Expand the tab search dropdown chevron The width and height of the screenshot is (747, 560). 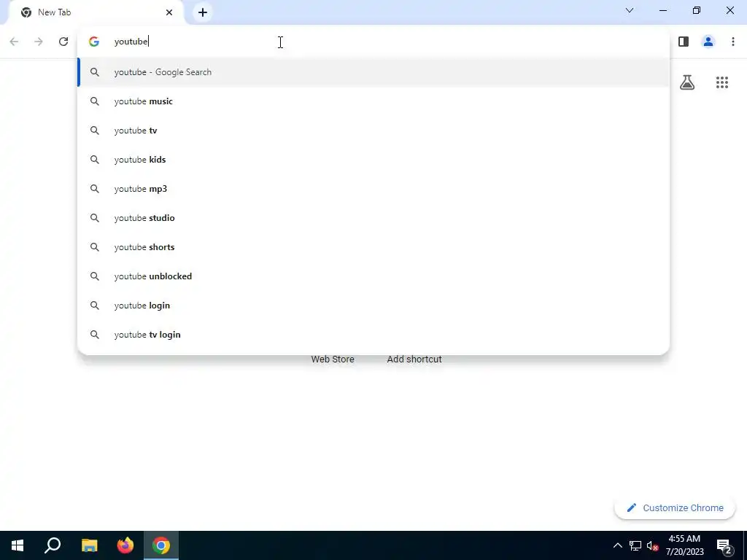point(630,10)
